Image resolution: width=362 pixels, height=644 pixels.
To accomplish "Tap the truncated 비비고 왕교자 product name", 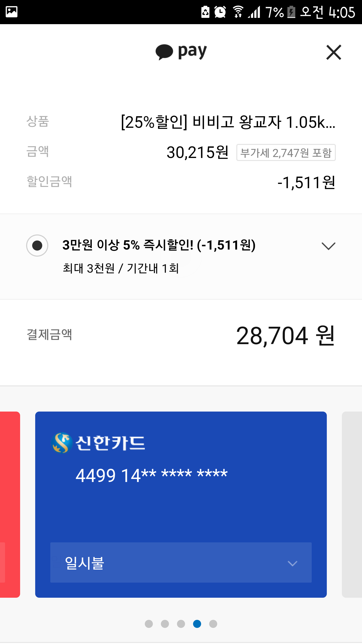I will [228, 122].
